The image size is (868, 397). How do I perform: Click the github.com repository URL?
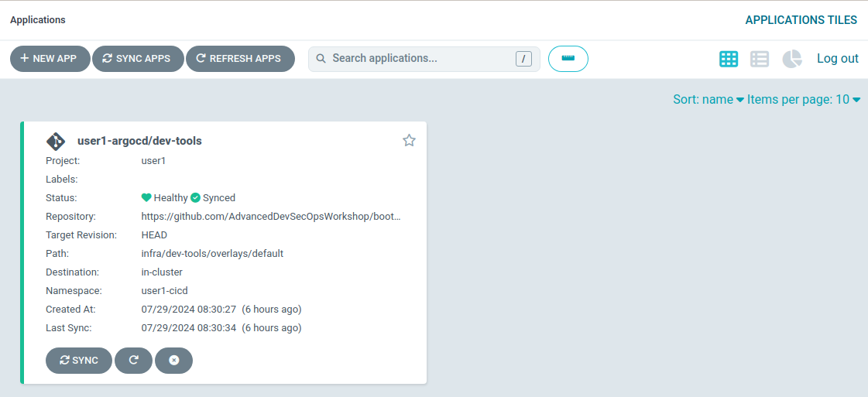pyautogui.click(x=271, y=216)
